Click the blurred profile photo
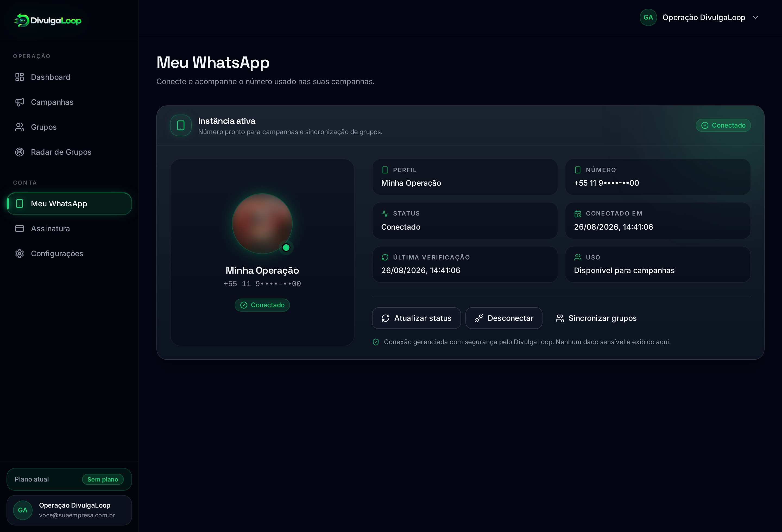Screen dimensions: 782x532 [x=262, y=223]
